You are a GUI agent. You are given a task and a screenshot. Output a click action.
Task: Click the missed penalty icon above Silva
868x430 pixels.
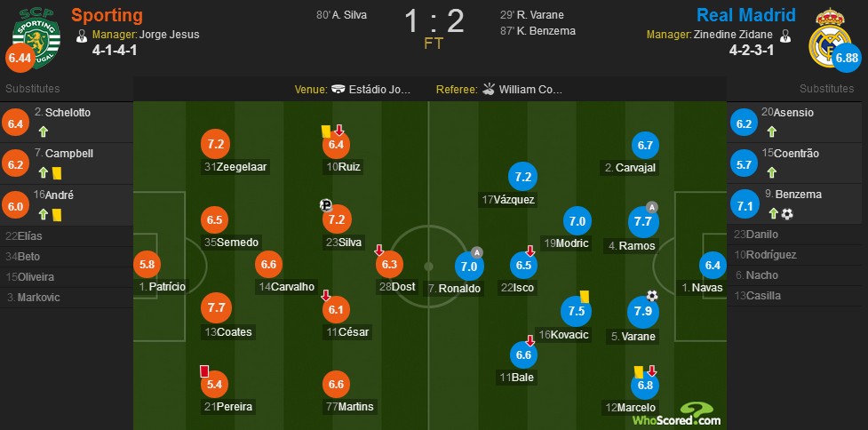pyautogui.click(x=326, y=205)
